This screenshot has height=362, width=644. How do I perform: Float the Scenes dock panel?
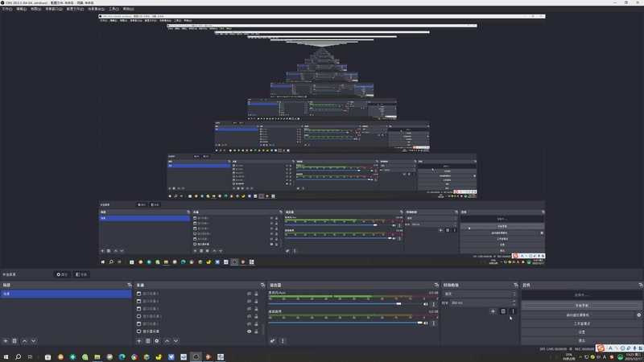130,285
